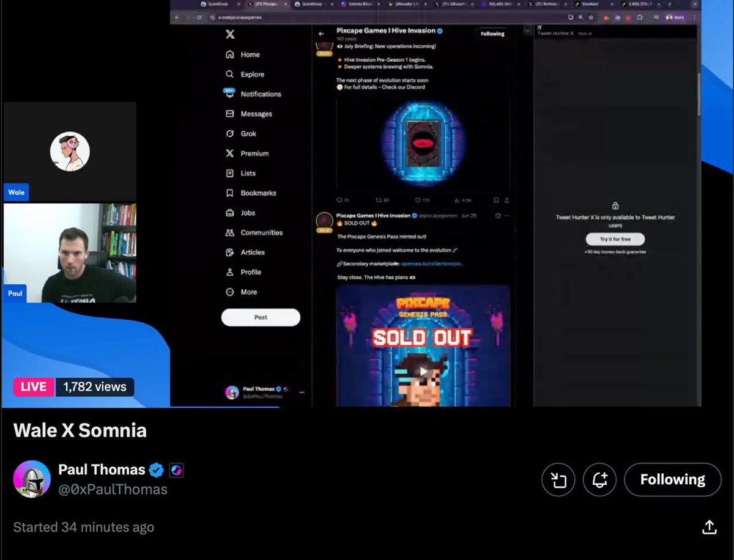Click share icon under July Briefing tweet

tap(506, 200)
